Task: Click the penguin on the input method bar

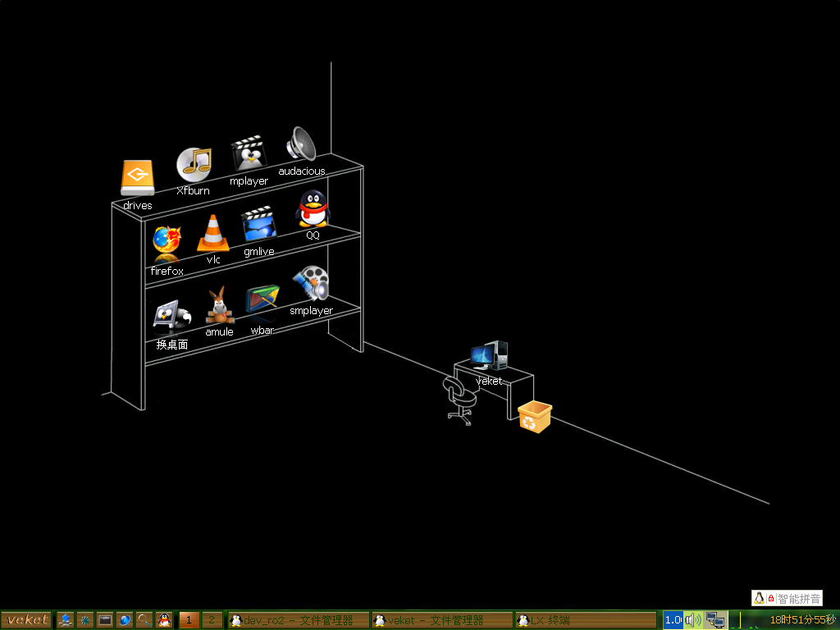Action: tap(759, 598)
